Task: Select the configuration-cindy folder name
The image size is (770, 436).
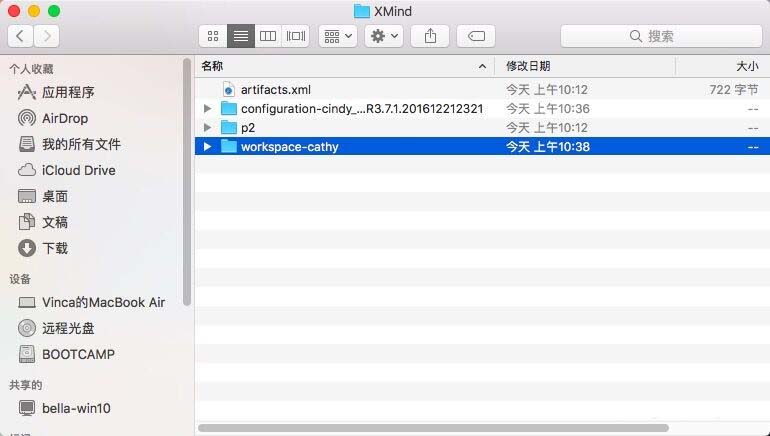Action: (x=362, y=109)
